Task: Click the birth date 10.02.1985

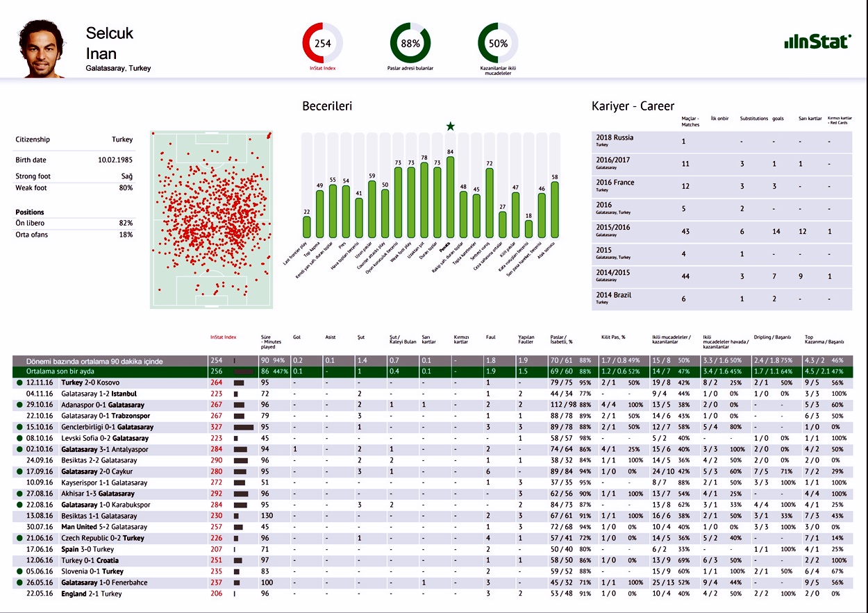Action: 115,160
